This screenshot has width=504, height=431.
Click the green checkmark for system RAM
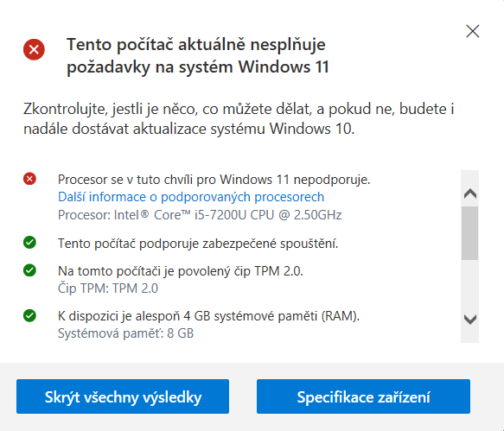pos(29,315)
